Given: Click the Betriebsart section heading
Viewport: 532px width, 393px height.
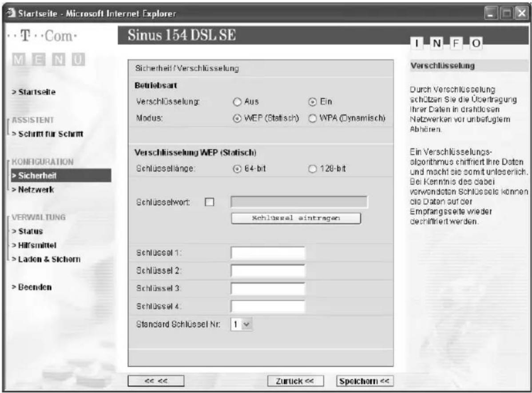Looking at the screenshot, I should 156,85.
